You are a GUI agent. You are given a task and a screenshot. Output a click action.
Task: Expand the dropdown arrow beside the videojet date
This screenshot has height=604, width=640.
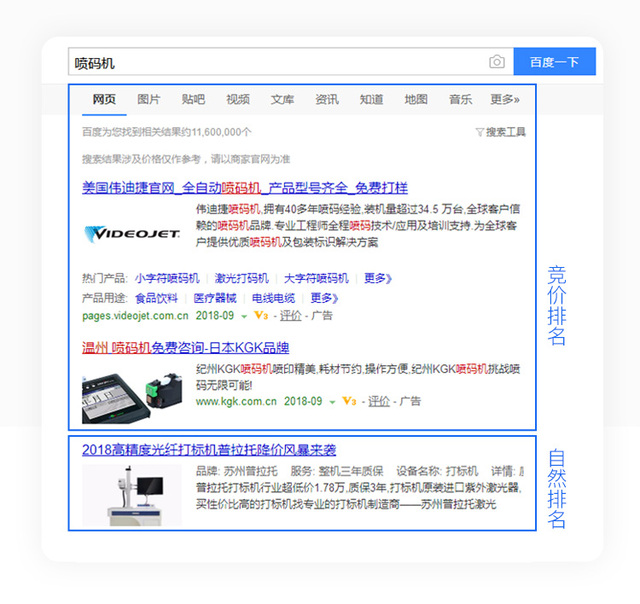tap(244, 317)
